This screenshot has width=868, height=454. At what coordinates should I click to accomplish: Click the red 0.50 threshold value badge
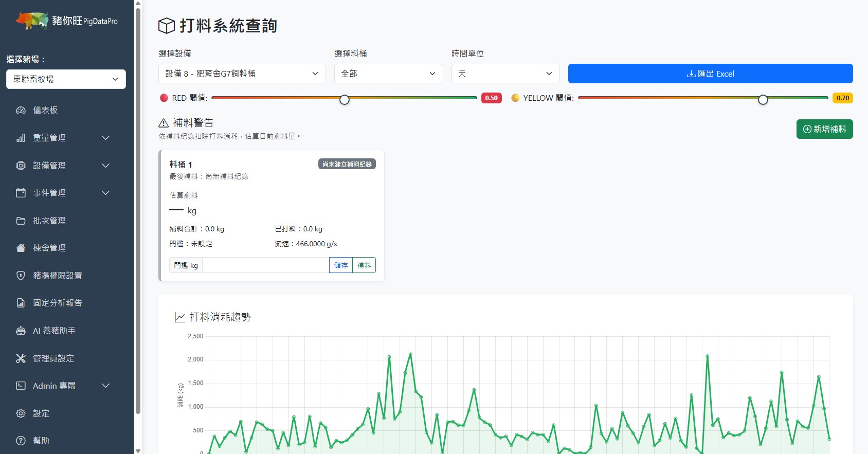pyautogui.click(x=492, y=98)
